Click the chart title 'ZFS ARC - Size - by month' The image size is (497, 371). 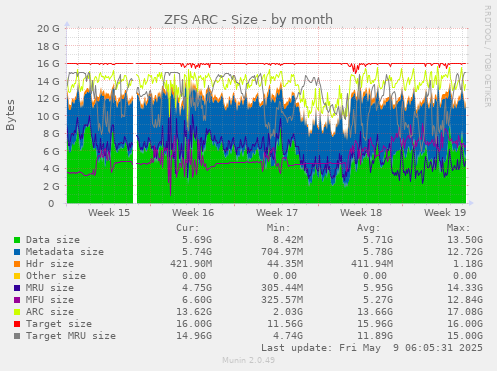pyautogui.click(x=248, y=20)
